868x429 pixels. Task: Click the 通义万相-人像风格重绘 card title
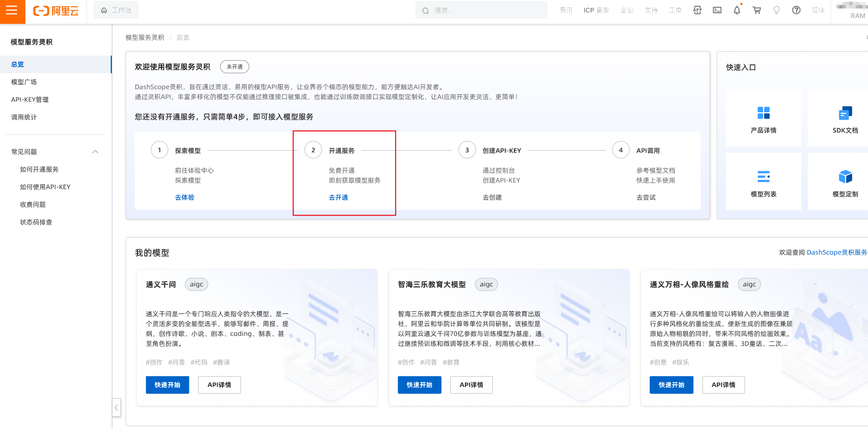(689, 284)
